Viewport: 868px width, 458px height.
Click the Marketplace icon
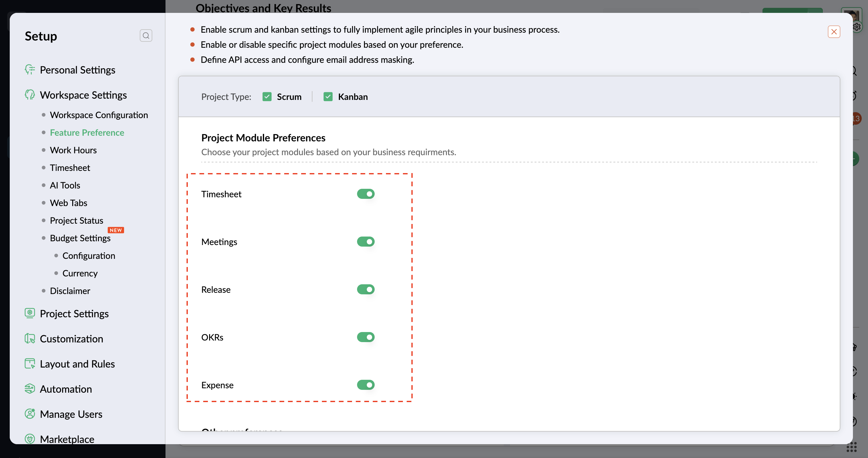30,439
